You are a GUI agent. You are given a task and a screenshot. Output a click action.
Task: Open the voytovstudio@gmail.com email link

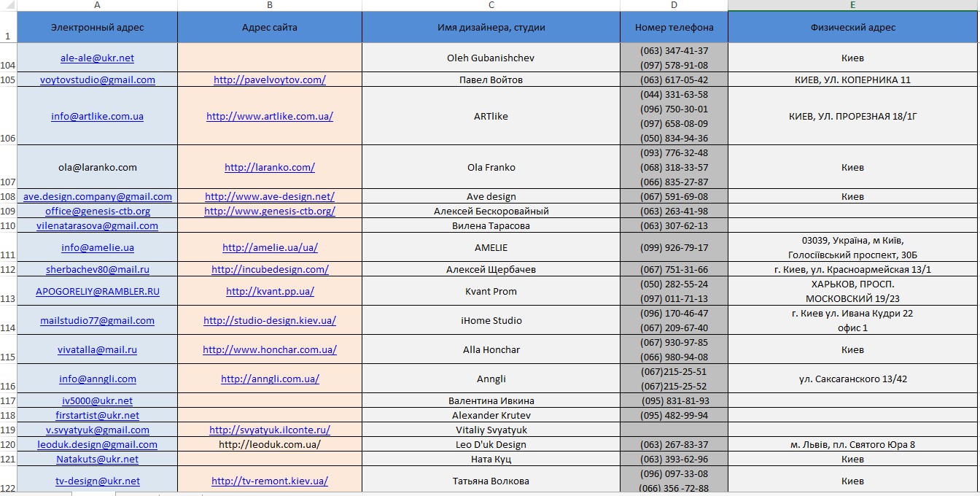coord(97,80)
